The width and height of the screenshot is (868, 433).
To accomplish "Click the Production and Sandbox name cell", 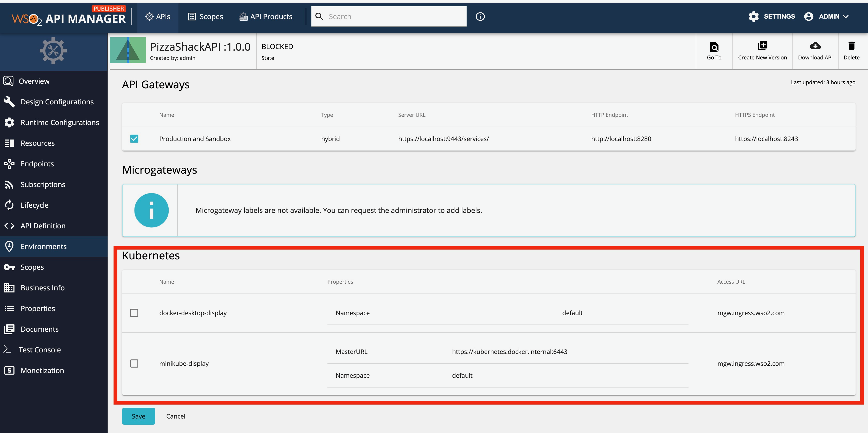I will pos(195,139).
